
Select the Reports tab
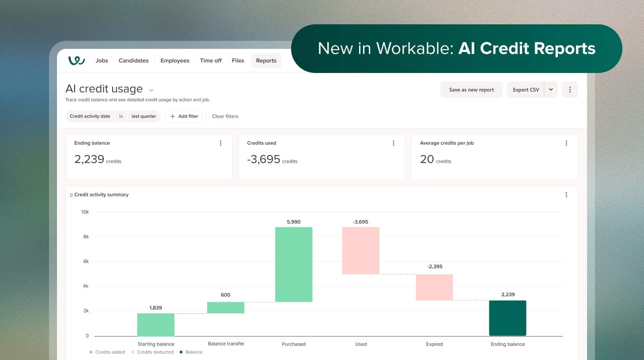(266, 61)
